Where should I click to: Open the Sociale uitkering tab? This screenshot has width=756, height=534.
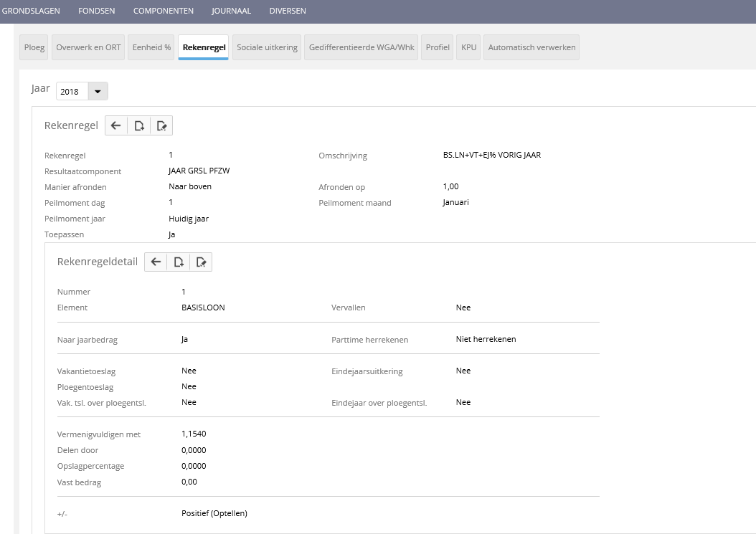tap(267, 47)
